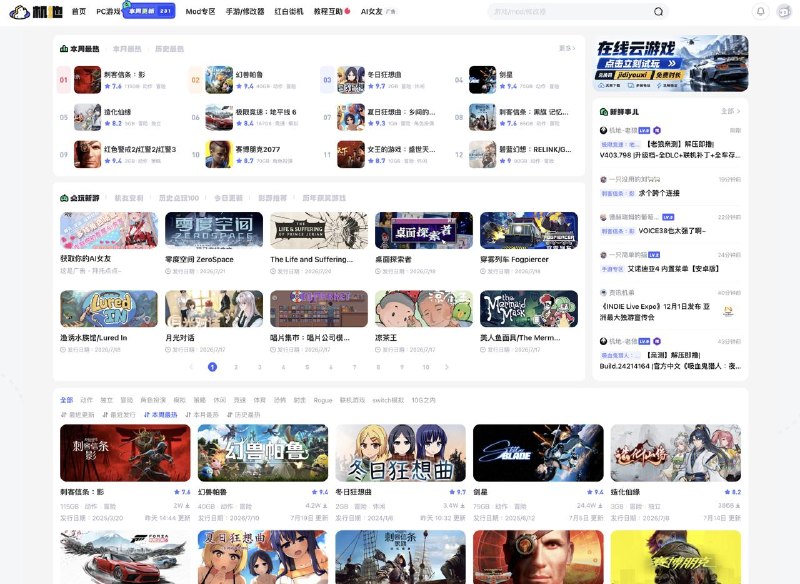Open the PC游戏 nav item
The image size is (800, 584).
tap(108, 11)
